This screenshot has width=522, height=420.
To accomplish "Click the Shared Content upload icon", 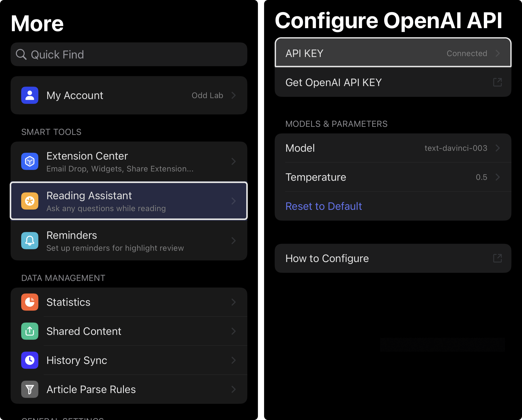I will click(x=30, y=331).
